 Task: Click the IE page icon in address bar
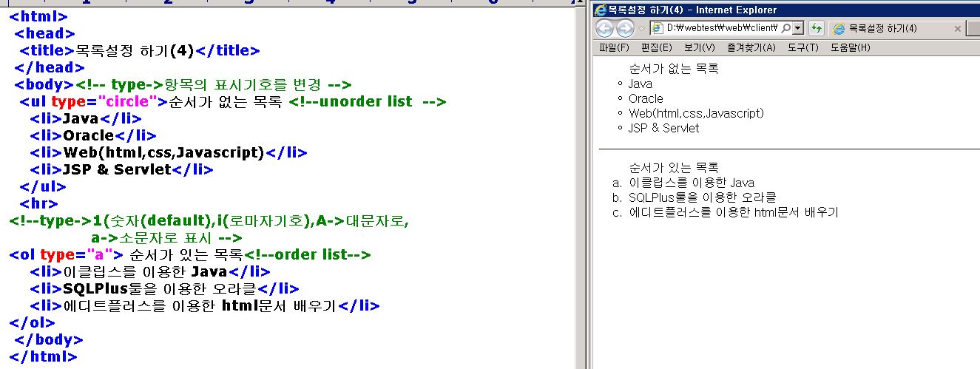tap(658, 28)
